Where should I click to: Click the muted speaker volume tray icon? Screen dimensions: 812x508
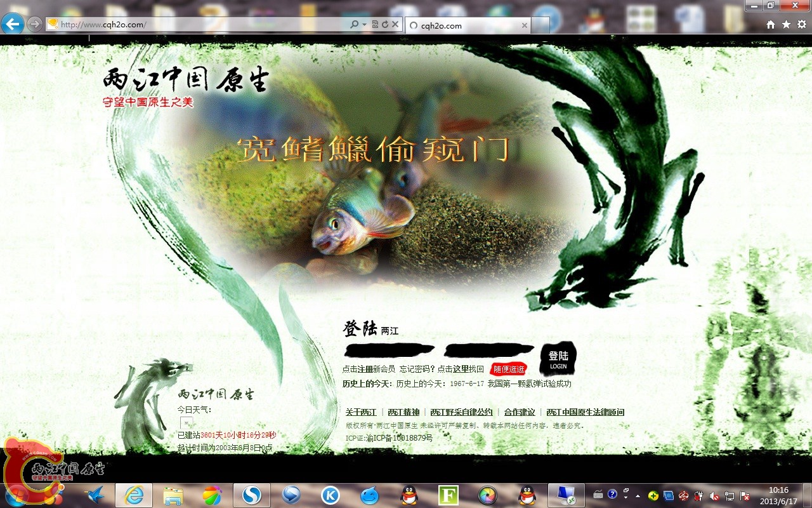[x=714, y=495]
